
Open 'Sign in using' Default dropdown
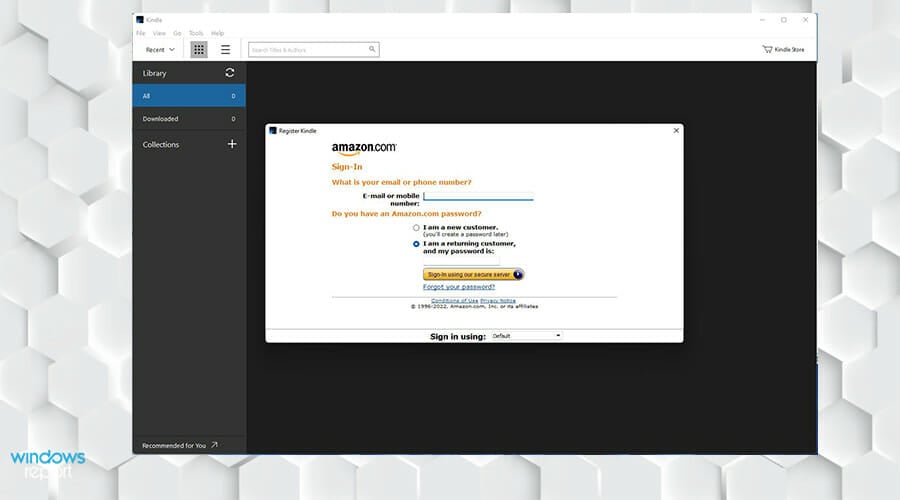(526, 336)
